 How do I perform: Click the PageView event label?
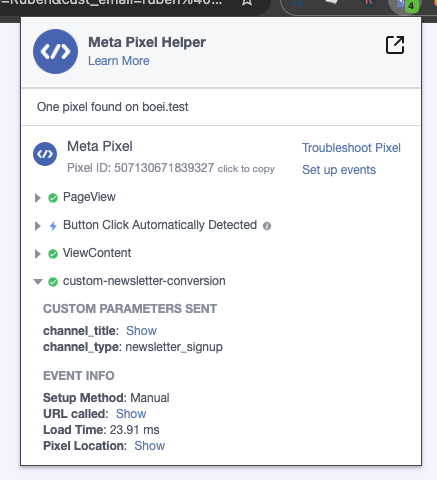click(x=89, y=197)
